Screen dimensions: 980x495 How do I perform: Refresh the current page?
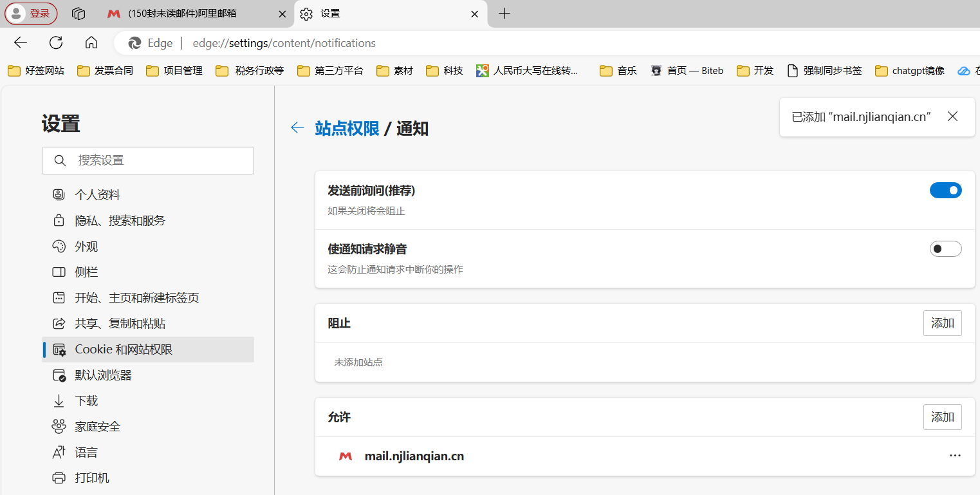point(56,42)
